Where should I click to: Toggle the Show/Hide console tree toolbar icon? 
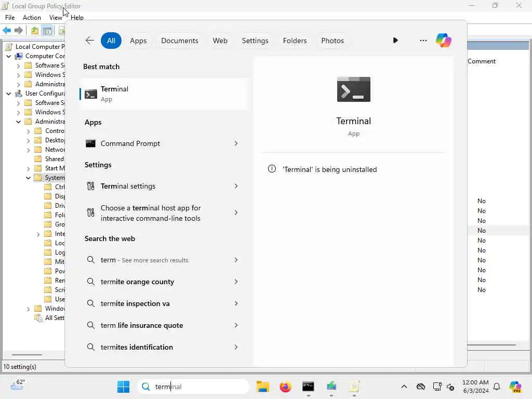click(47, 31)
